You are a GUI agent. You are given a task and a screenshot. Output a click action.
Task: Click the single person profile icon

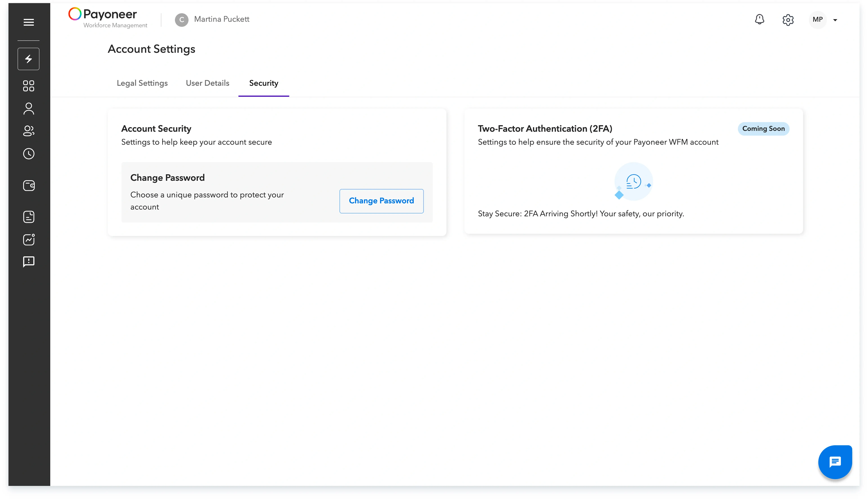pyautogui.click(x=29, y=109)
